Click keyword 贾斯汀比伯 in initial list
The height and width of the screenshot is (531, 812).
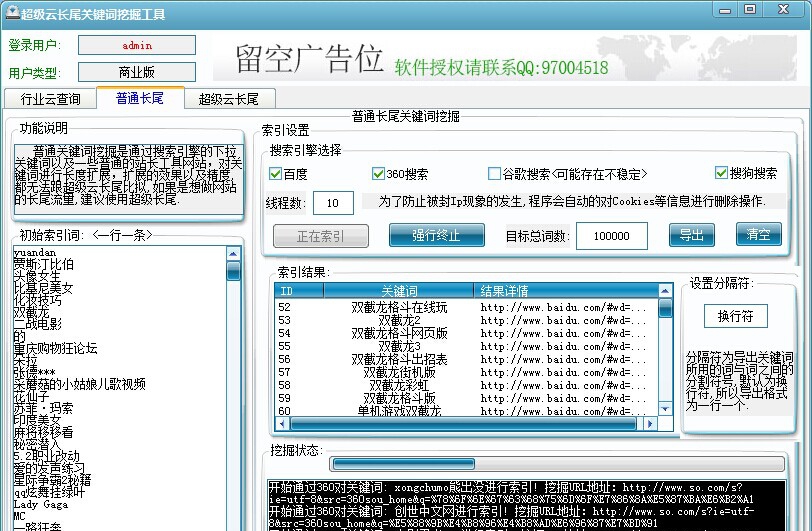click(x=44, y=264)
